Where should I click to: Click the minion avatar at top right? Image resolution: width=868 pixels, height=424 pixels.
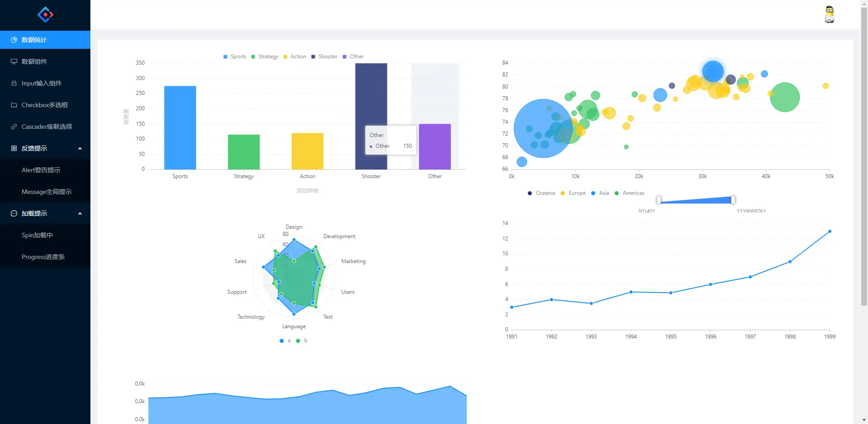point(830,14)
